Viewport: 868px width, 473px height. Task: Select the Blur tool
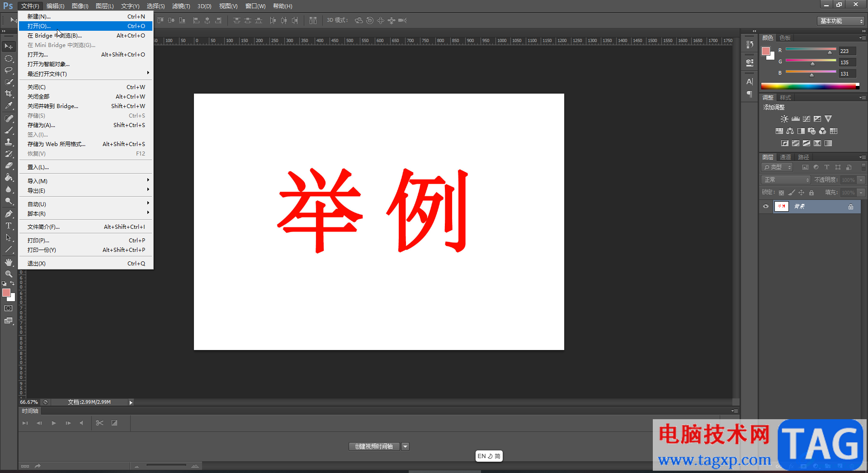(x=9, y=189)
